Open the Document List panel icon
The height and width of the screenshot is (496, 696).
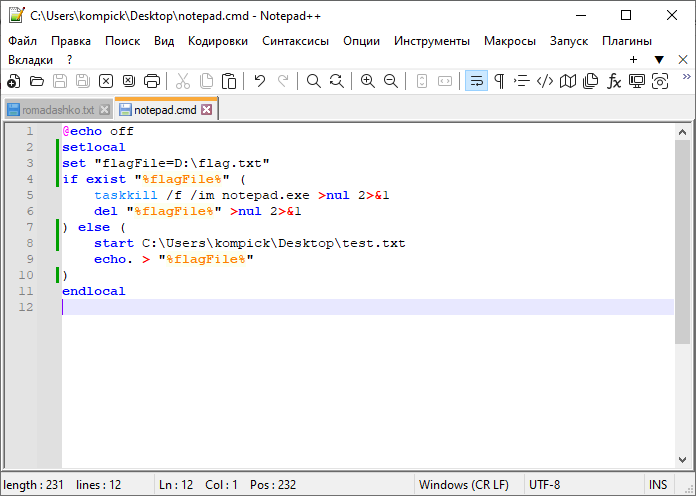pos(591,81)
